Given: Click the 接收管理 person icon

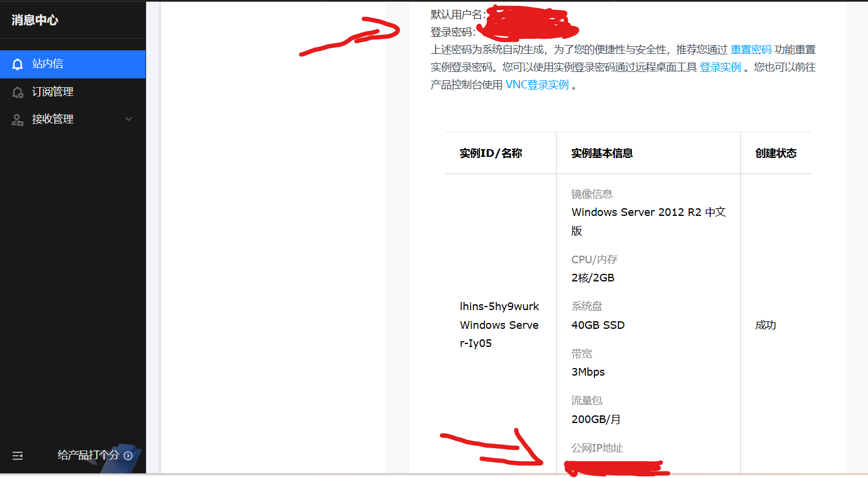Looking at the screenshot, I should (x=18, y=119).
